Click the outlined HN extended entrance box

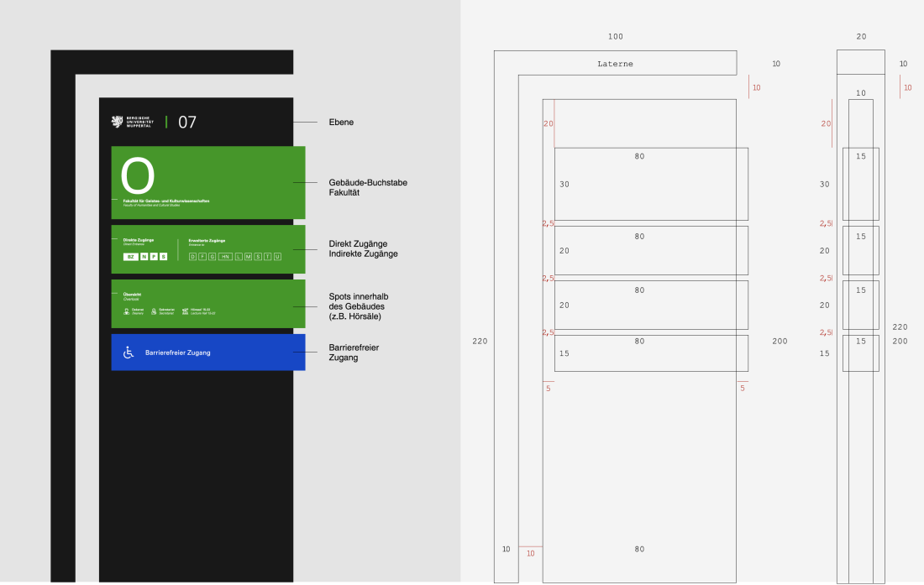[225, 256]
